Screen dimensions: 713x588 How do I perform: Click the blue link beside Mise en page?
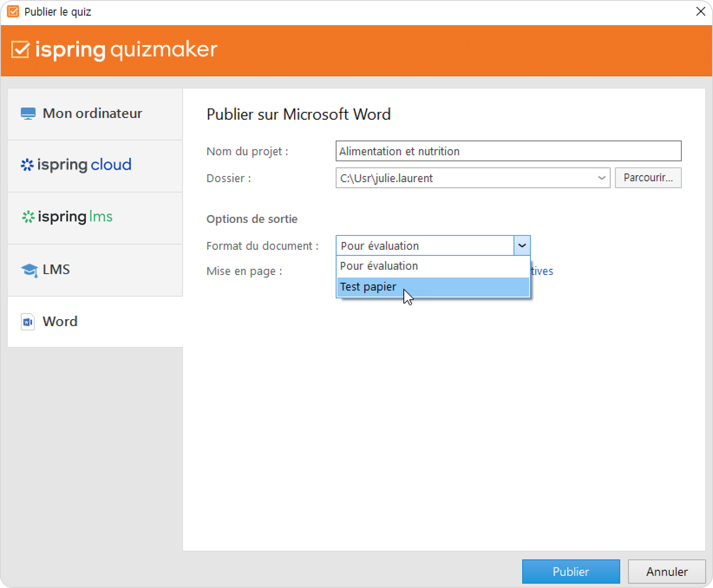click(542, 271)
